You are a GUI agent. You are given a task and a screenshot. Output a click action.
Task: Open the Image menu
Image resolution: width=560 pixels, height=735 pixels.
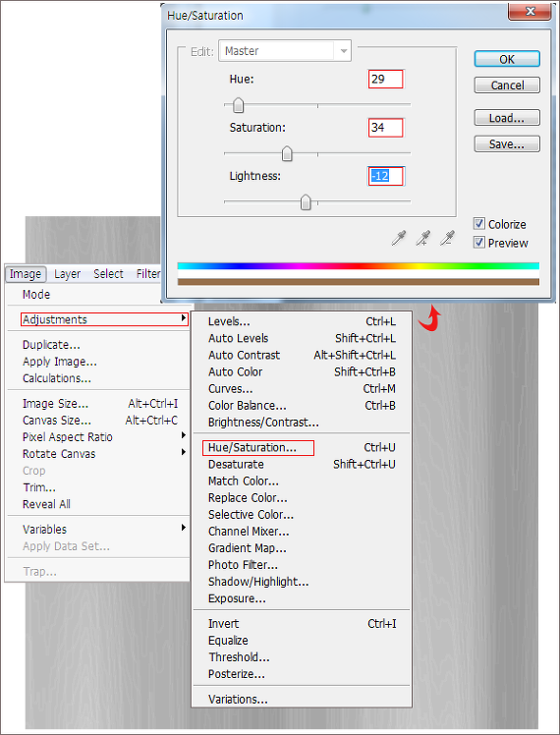click(x=26, y=274)
